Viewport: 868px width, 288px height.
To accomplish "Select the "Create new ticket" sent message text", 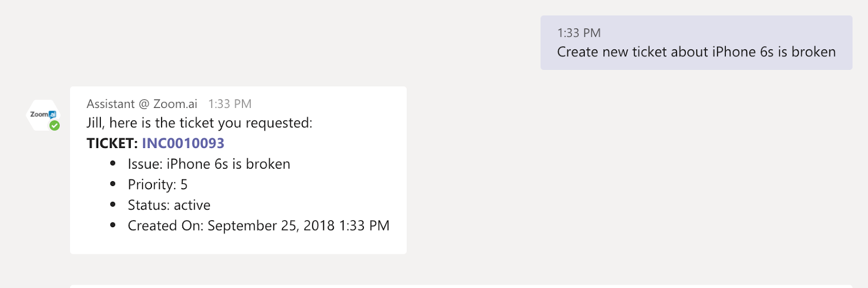I will (696, 52).
